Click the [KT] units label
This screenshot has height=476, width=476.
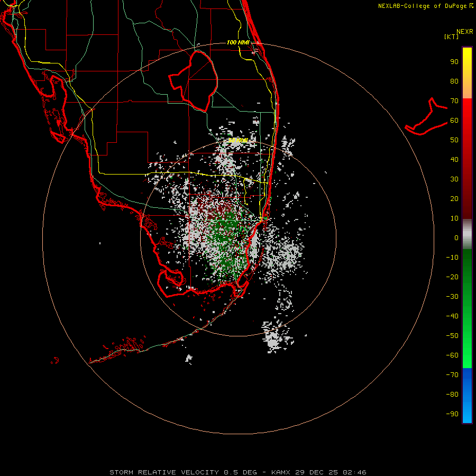452,36
